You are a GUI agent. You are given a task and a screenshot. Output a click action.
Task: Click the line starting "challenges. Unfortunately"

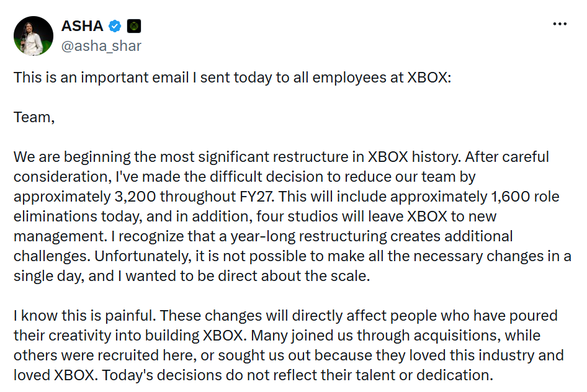point(292,256)
